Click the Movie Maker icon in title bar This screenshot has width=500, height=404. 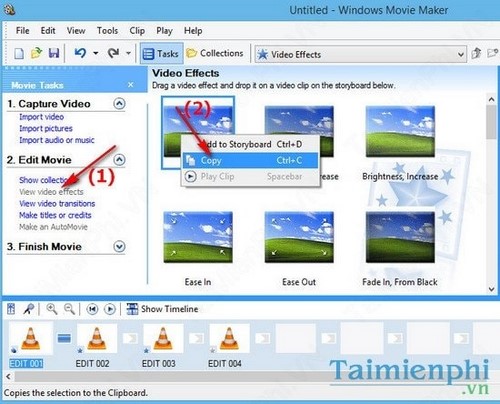10,10
